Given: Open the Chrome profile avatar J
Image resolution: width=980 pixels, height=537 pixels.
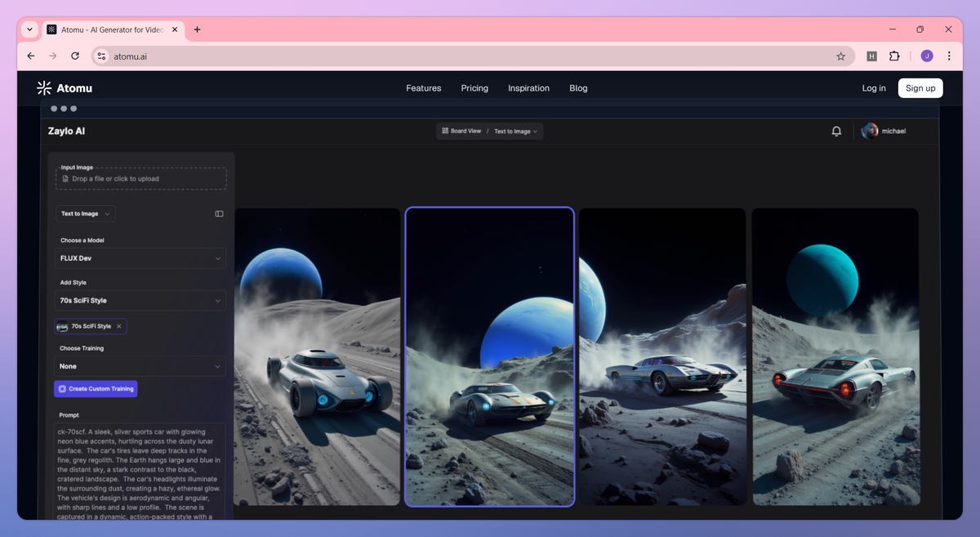Looking at the screenshot, I should point(927,56).
